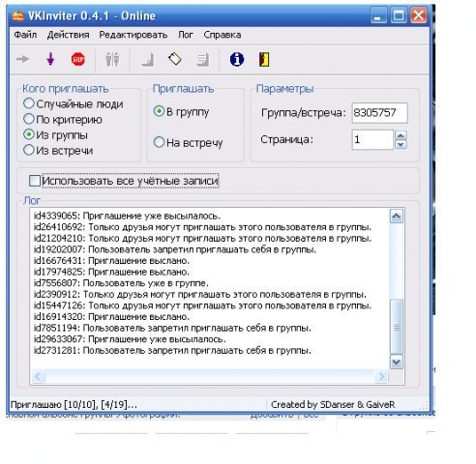Increase the Страница value with up arrow
Screen dimensions: 476x464
(401, 135)
